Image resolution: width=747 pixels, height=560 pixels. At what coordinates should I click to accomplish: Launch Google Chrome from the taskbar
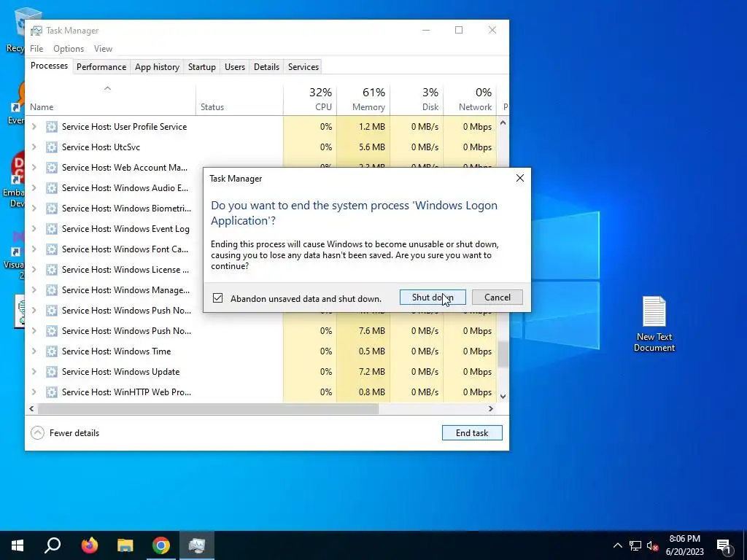161,545
